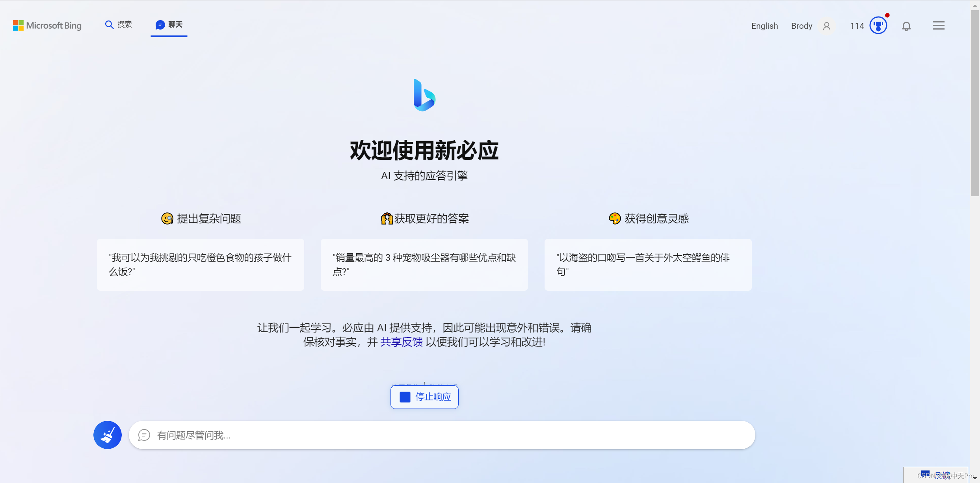The height and width of the screenshot is (483, 980).
Task: Open the notifications bell
Action: coord(906,26)
